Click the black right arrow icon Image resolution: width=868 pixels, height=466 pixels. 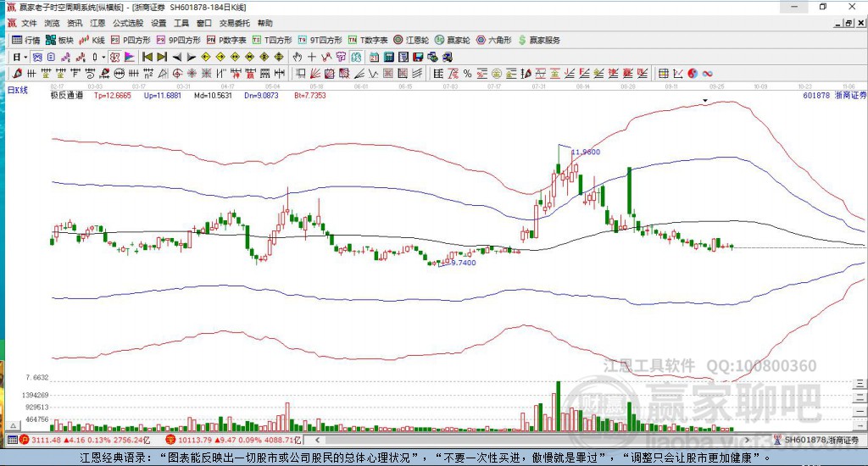pyautogui.click(x=191, y=57)
